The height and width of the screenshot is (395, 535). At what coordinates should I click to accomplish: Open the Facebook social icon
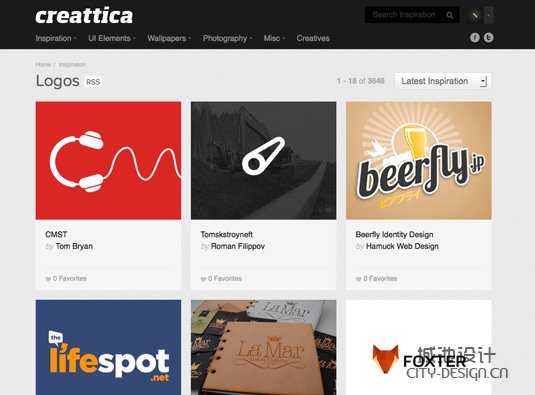475,38
